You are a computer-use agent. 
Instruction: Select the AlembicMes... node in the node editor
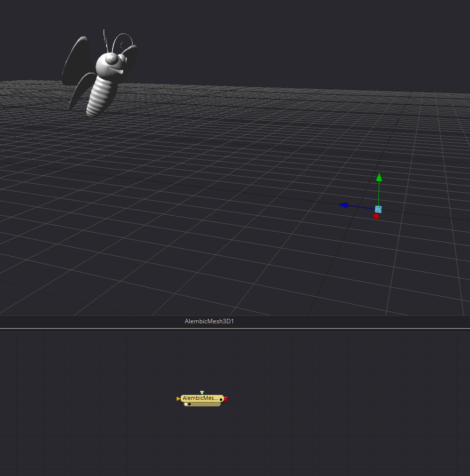(x=200, y=398)
